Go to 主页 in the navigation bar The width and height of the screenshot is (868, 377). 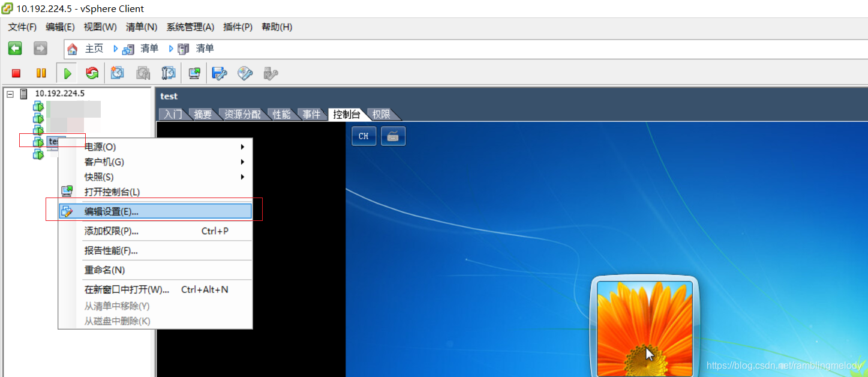[94, 49]
